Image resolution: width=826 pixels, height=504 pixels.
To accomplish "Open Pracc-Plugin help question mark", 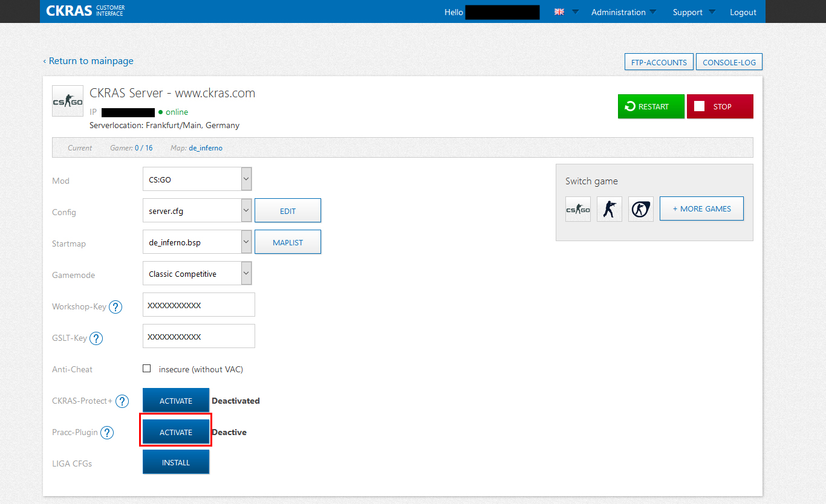I will click(x=107, y=433).
